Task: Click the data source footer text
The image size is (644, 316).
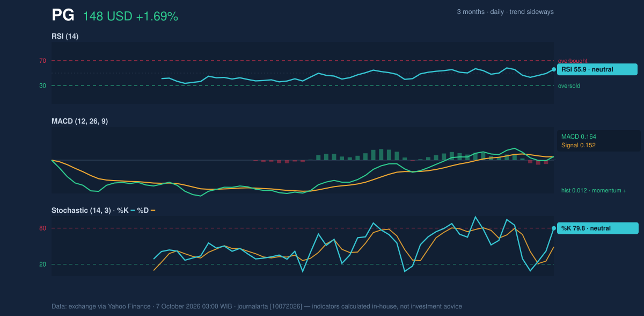Action: pos(257,306)
